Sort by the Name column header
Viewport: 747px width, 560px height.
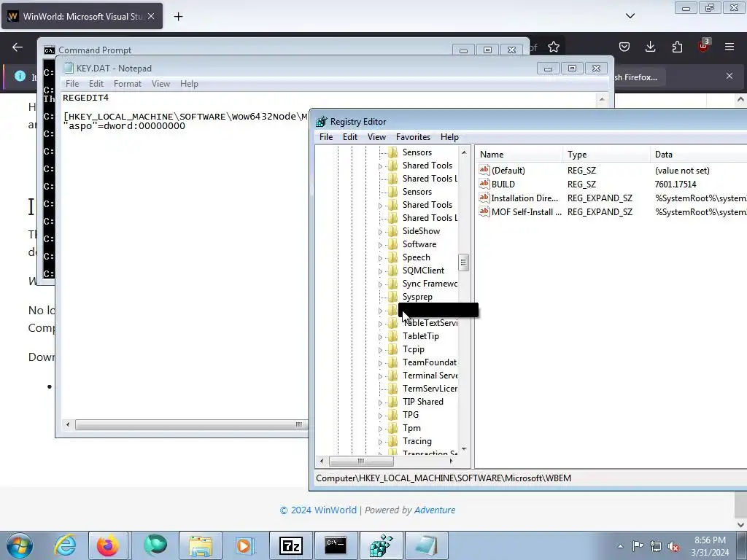[519, 155]
